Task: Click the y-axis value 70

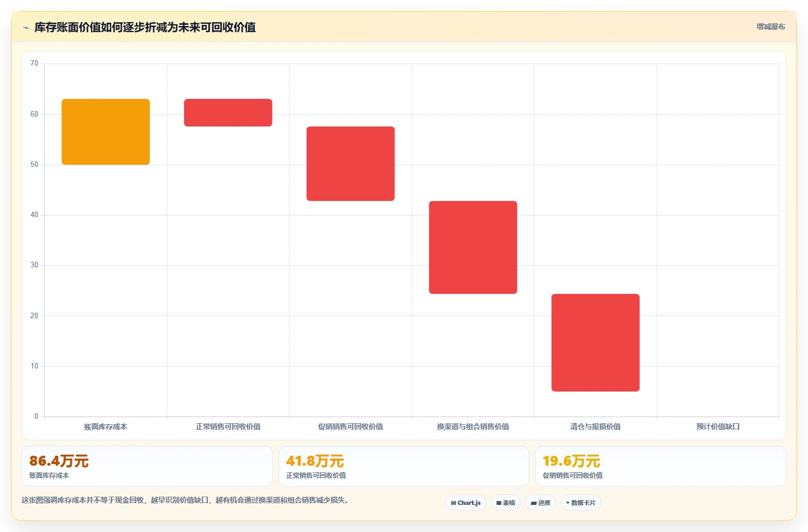Action: tap(34, 64)
